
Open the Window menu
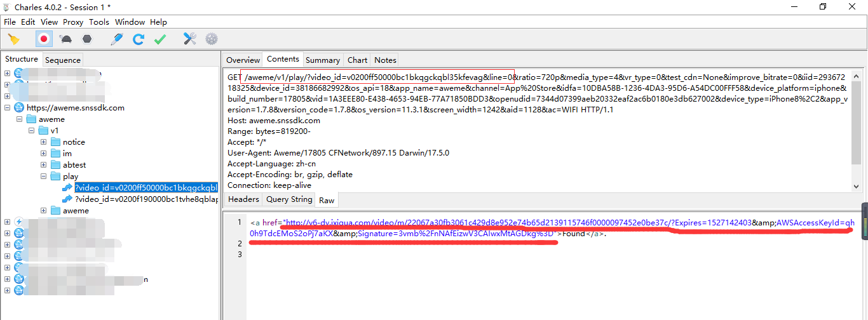pyautogui.click(x=130, y=22)
